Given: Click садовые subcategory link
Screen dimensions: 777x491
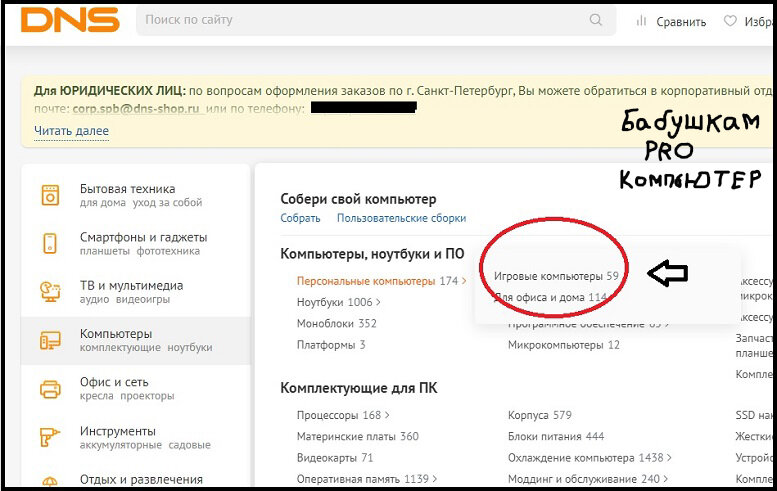Looking at the screenshot, I should point(189,445).
